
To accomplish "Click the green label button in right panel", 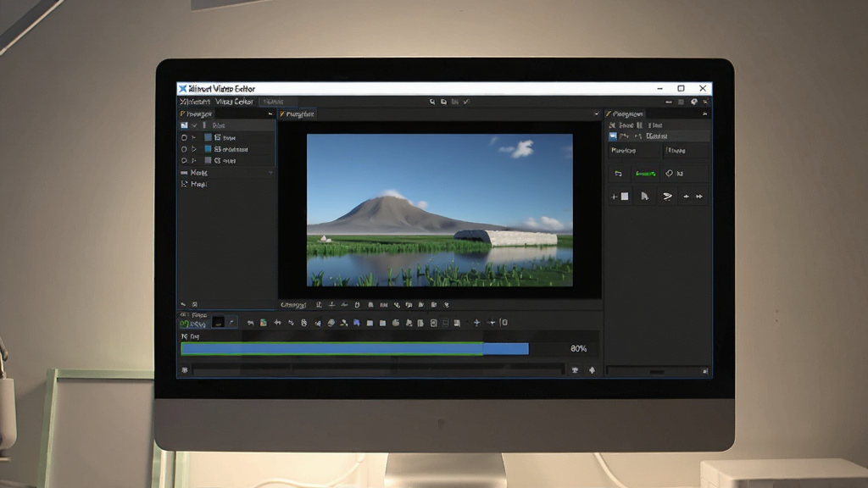I will [645, 174].
